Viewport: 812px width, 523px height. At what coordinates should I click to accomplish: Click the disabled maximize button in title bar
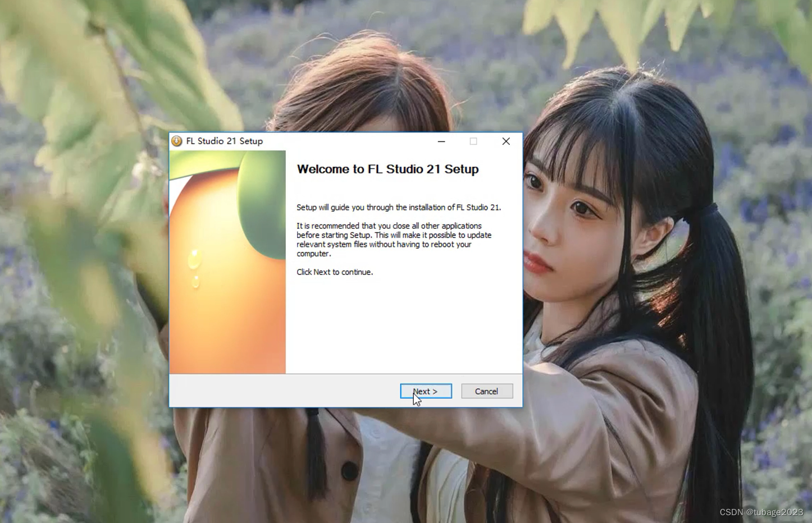tap(473, 141)
